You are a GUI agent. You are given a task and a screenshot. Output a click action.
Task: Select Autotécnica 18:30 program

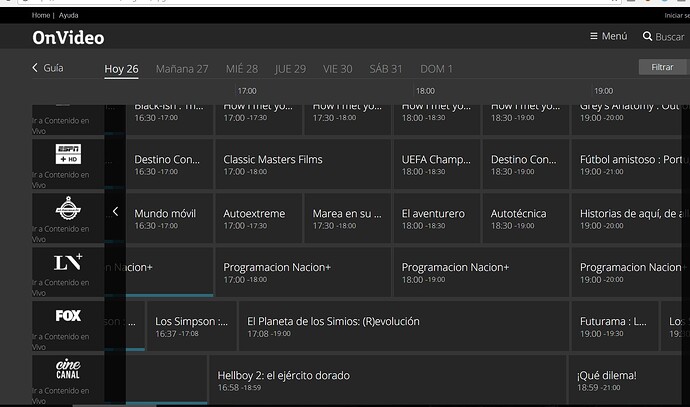[526, 218]
